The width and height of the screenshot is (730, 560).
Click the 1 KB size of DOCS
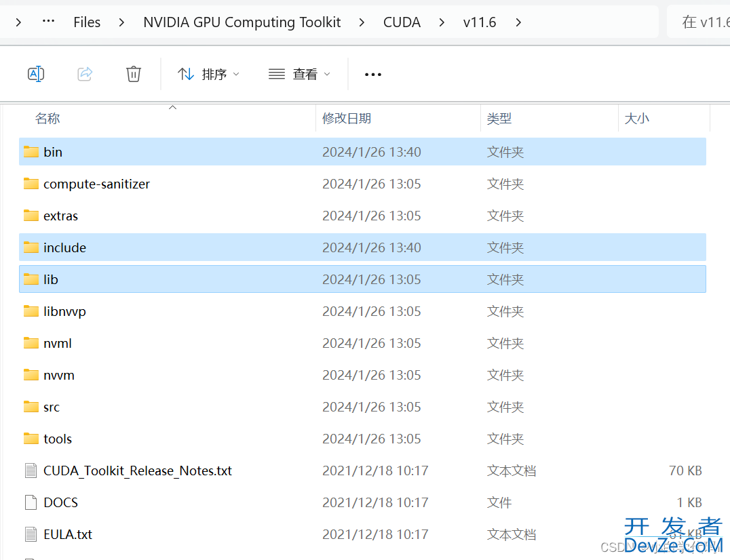689,502
